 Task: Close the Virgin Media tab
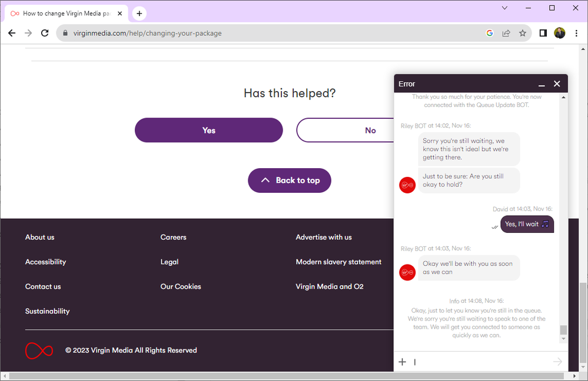[119, 14]
